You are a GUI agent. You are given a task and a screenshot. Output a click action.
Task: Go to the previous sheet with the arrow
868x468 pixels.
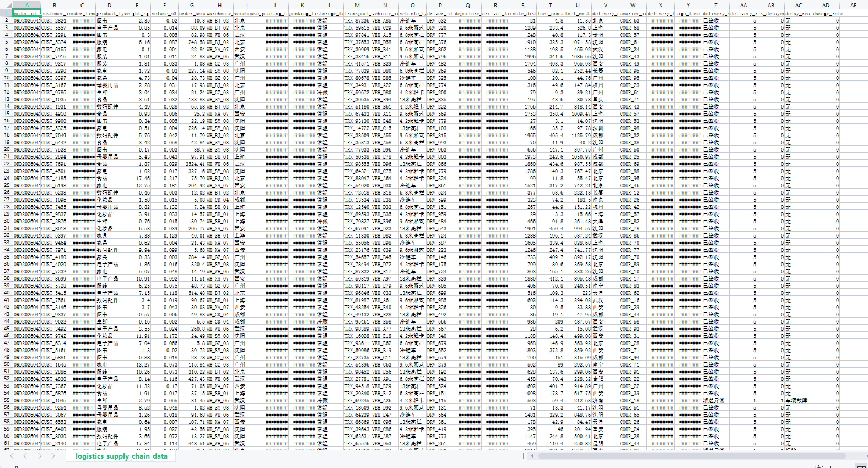point(25,456)
